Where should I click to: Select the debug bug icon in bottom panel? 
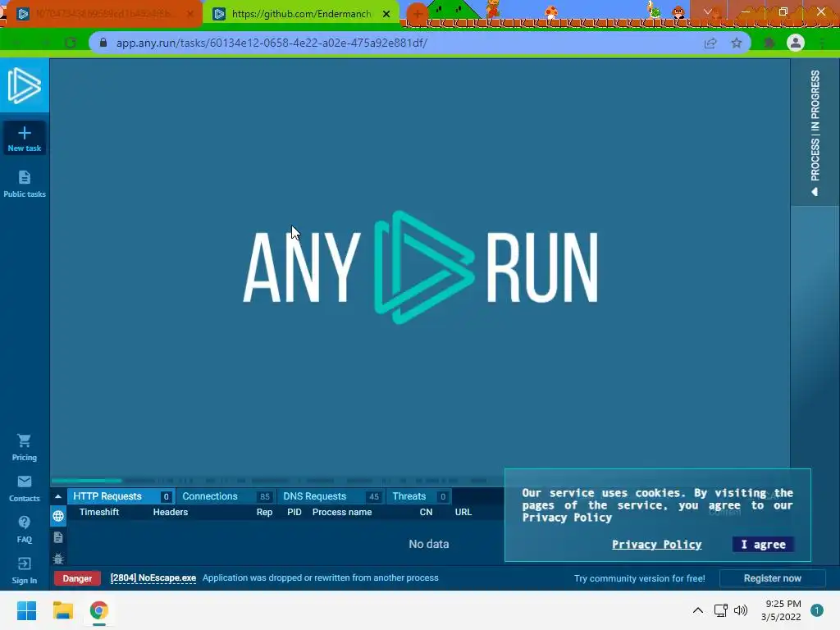[58, 559]
